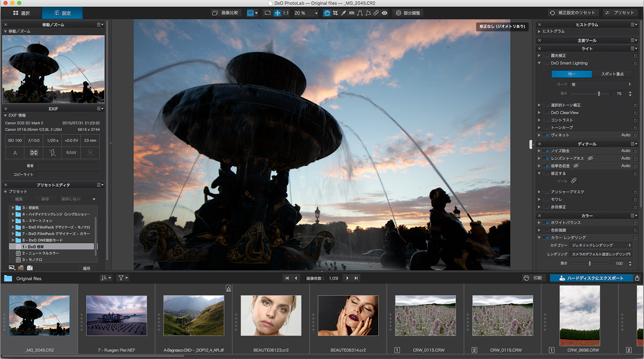Toggle the ホワイトバランス correction switch
The width and height of the screenshot is (644, 359).
tap(546, 223)
